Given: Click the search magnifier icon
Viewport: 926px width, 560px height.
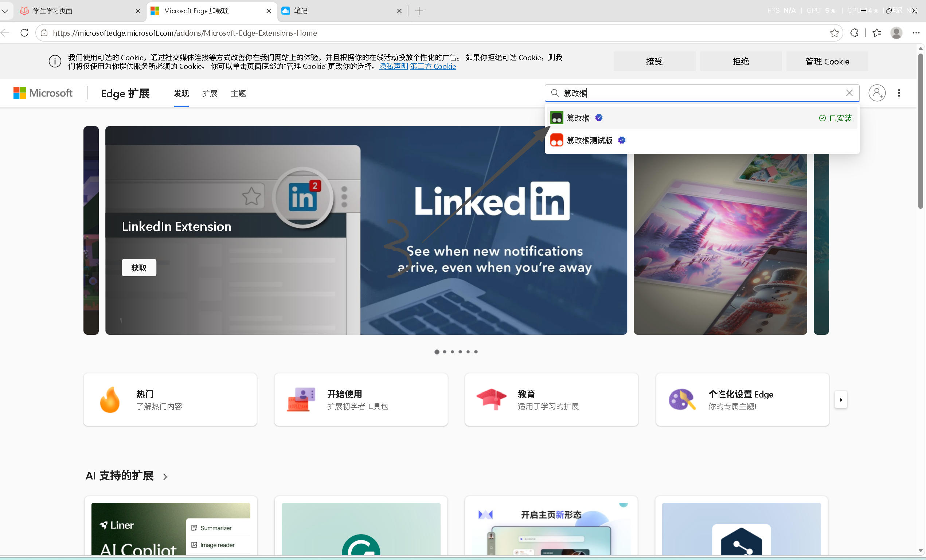Looking at the screenshot, I should click(x=555, y=93).
